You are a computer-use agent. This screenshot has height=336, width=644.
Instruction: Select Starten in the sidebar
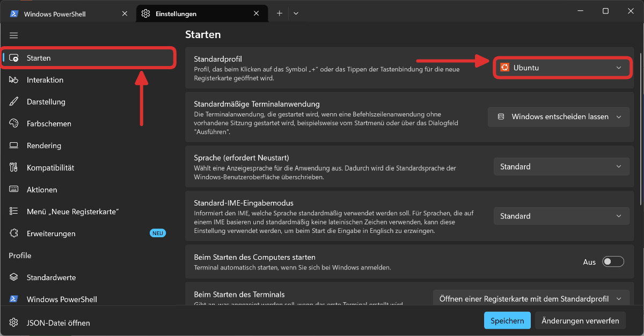pyautogui.click(x=88, y=58)
